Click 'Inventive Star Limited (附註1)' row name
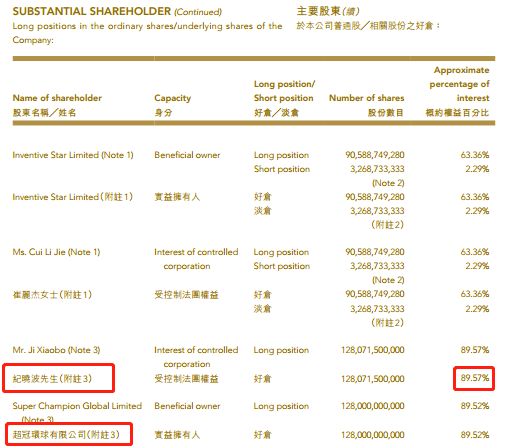This screenshot has height=448, width=510. coord(73,197)
